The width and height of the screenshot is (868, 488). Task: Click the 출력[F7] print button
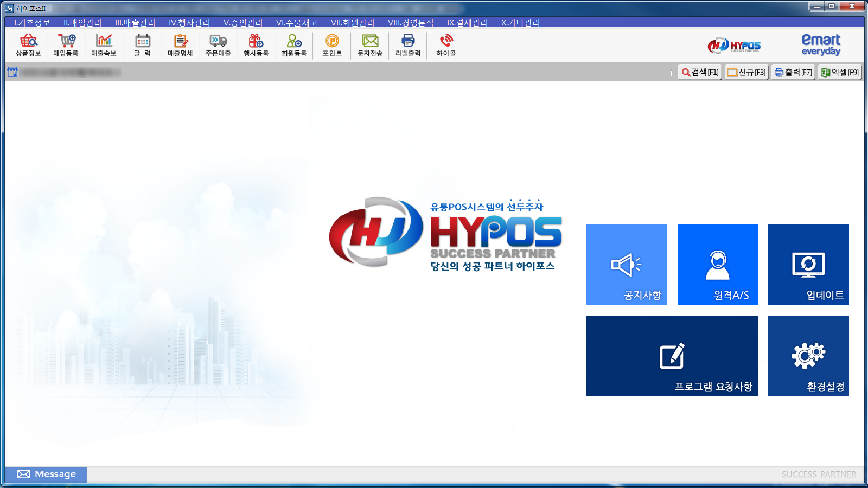[x=793, y=72]
